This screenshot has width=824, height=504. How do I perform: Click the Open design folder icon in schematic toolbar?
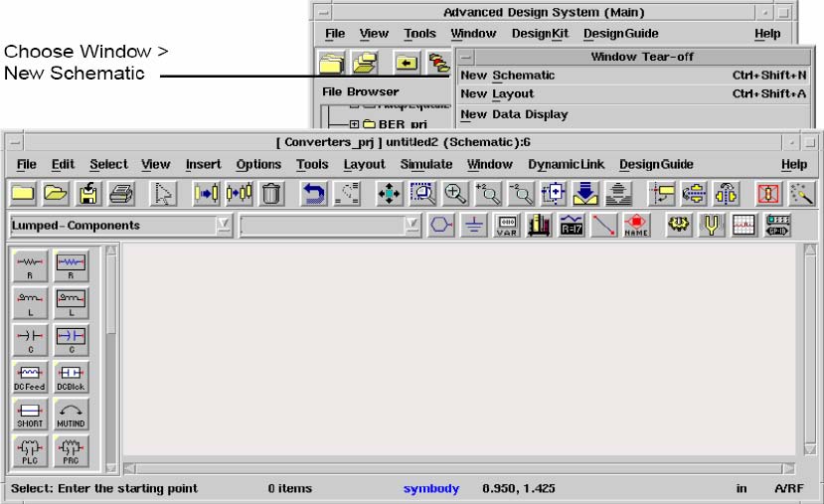point(56,194)
